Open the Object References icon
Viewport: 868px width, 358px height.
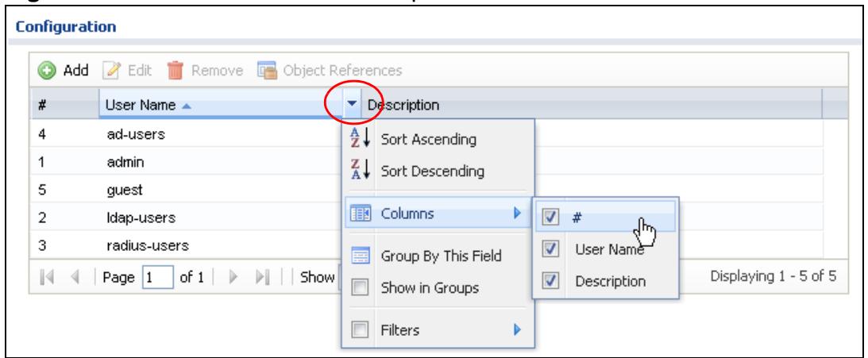[267, 71]
